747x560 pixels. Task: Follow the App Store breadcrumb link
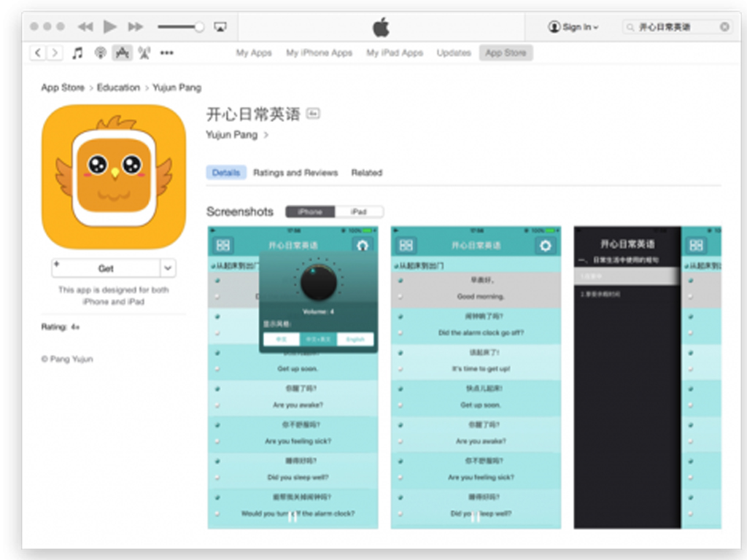click(x=63, y=87)
